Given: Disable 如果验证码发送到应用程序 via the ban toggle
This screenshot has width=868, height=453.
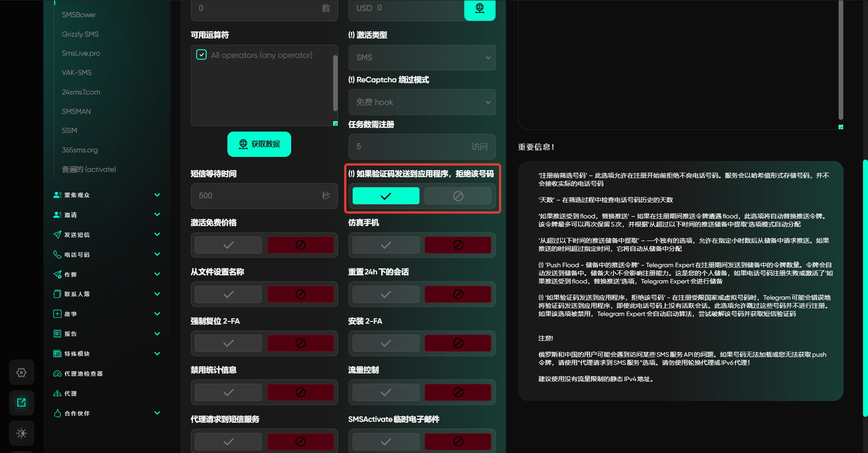Looking at the screenshot, I should 458,196.
